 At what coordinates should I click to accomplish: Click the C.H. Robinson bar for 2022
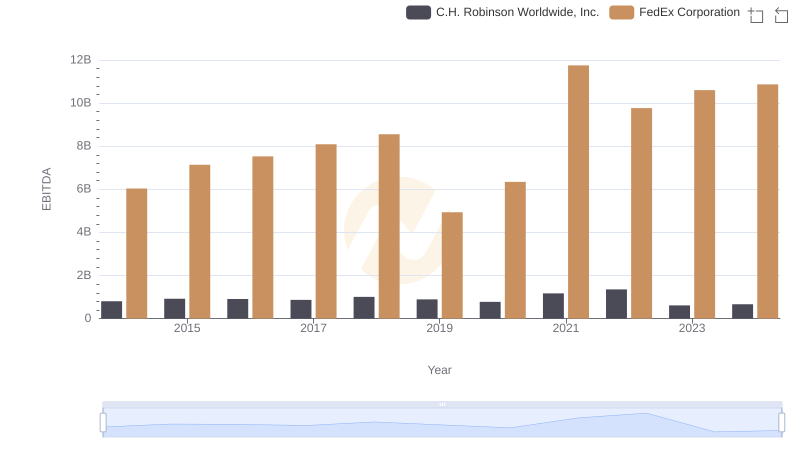pos(616,304)
